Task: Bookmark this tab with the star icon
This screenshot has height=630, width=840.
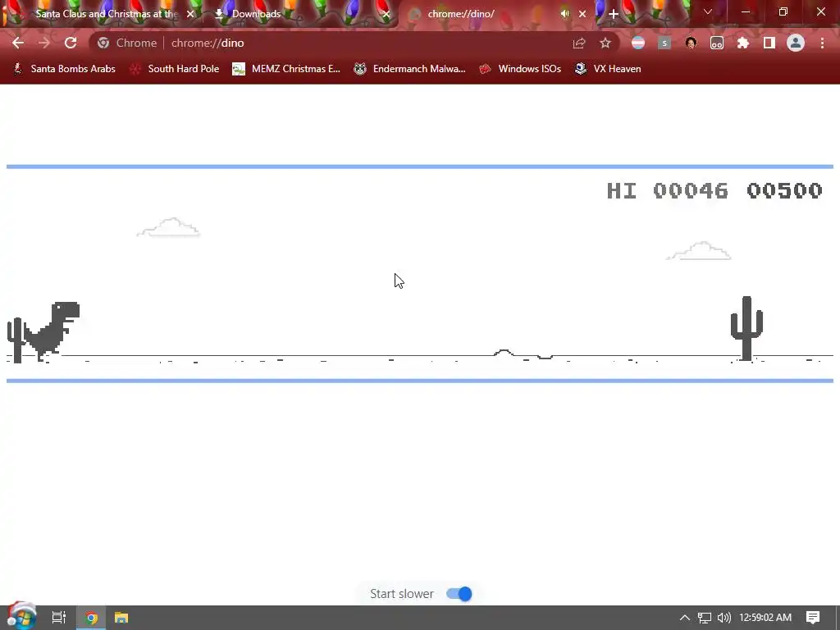Action: tap(605, 43)
